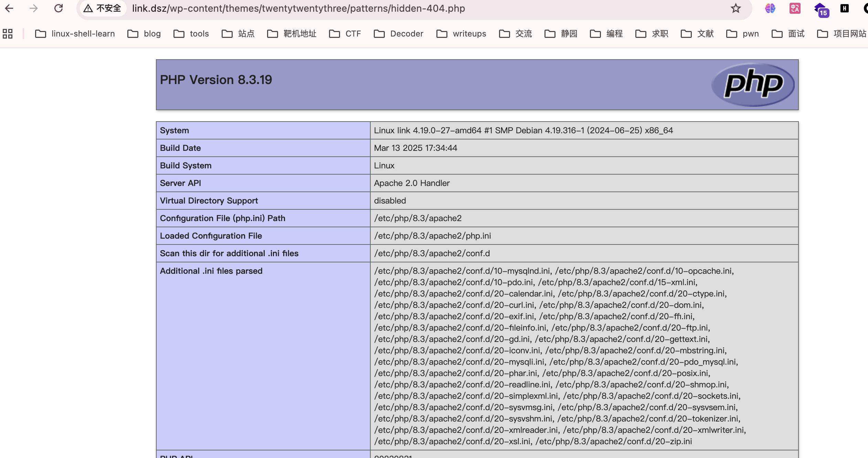The height and width of the screenshot is (458, 868).
Task: Expand the writeups bookmark folder
Action: 461,34
